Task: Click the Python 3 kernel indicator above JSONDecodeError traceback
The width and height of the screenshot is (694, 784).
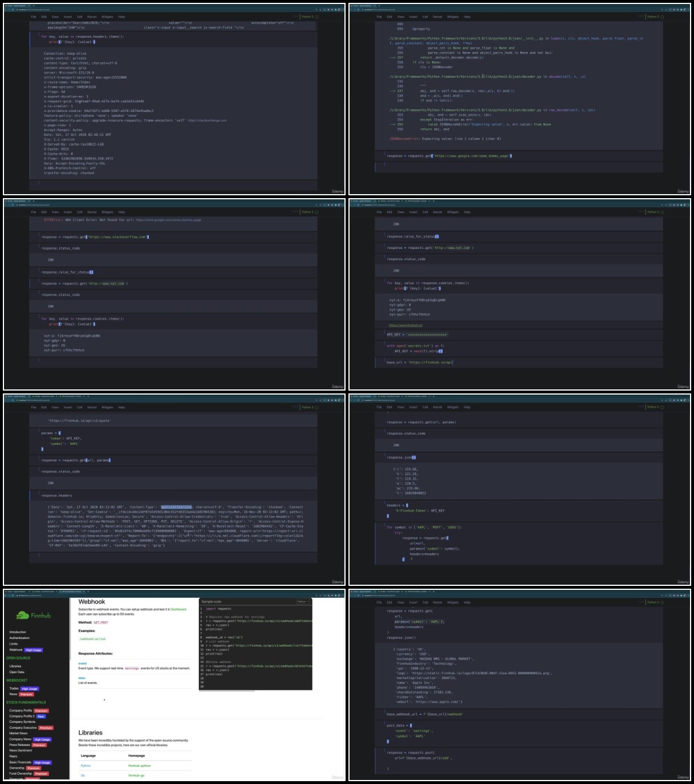Action: 653,17
